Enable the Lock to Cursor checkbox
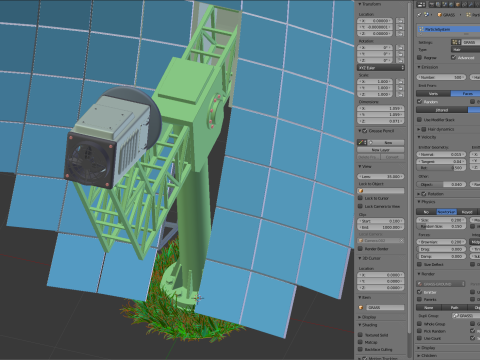The image size is (480, 360). (360, 198)
